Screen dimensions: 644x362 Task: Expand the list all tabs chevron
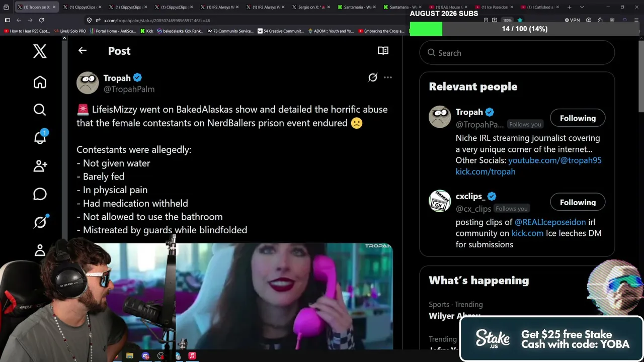582,7
